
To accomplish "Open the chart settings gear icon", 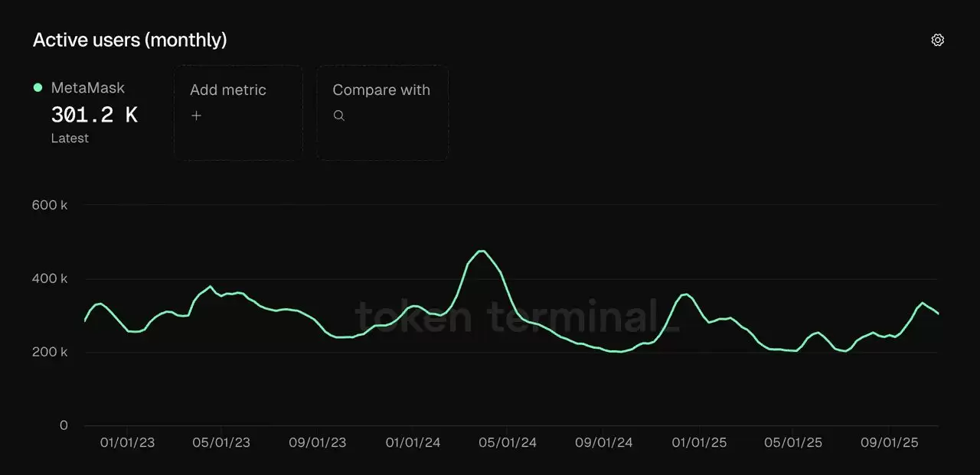I will 937,40.
